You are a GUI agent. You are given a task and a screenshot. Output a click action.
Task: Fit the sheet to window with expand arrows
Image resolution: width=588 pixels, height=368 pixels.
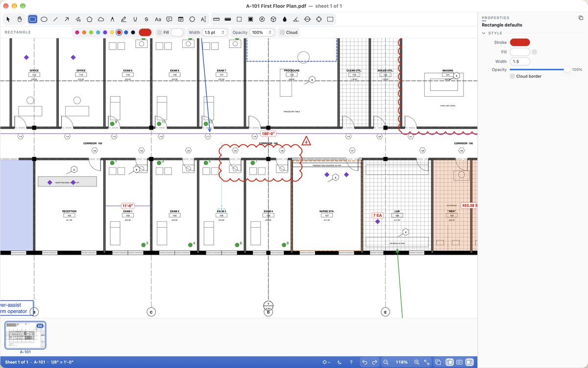pos(427,362)
